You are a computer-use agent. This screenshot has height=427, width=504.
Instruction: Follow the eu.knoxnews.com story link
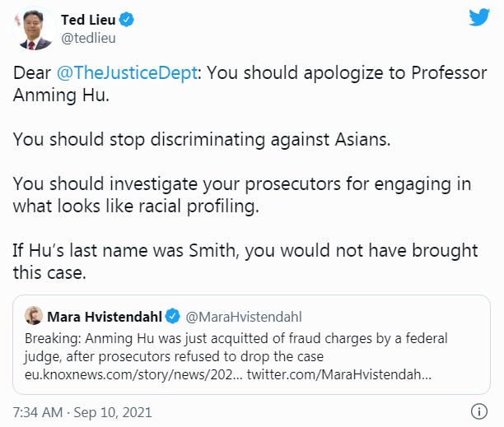133,374
